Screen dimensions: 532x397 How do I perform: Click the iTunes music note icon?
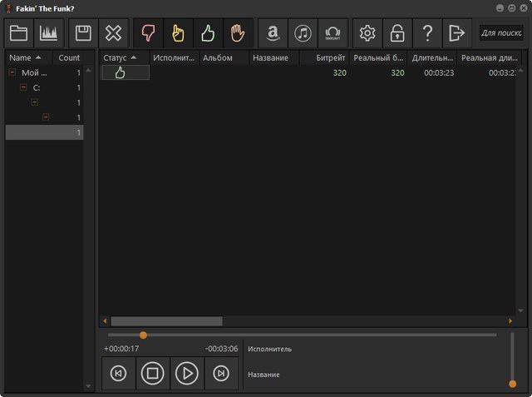pyautogui.click(x=303, y=33)
